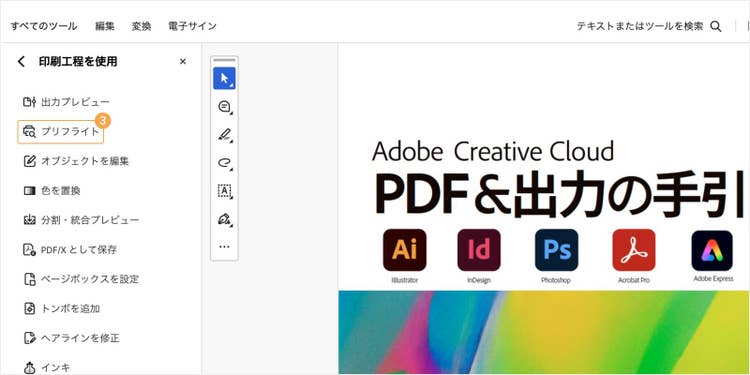Click the トンボを追加 icon

(x=30, y=309)
